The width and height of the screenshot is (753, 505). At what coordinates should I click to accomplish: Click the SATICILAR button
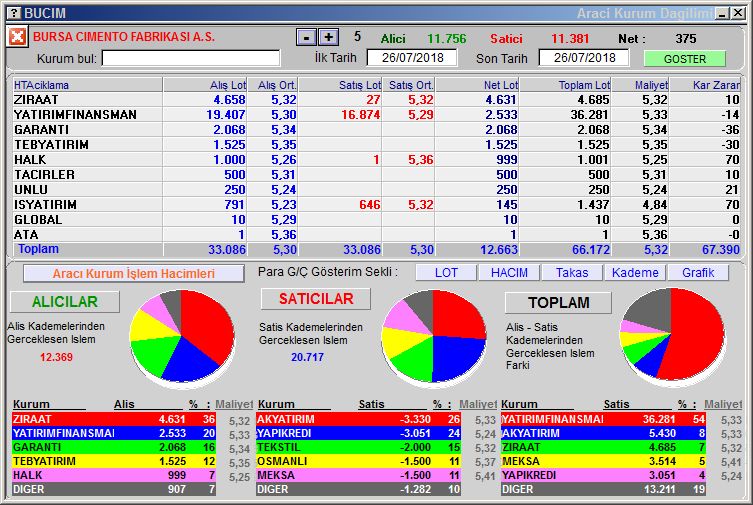tap(316, 299)
